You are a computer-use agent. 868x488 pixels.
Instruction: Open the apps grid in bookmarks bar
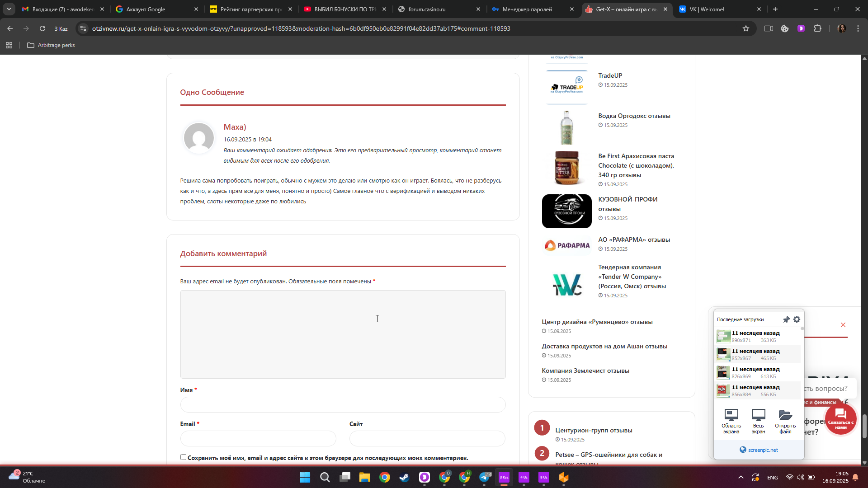point(9,45)
